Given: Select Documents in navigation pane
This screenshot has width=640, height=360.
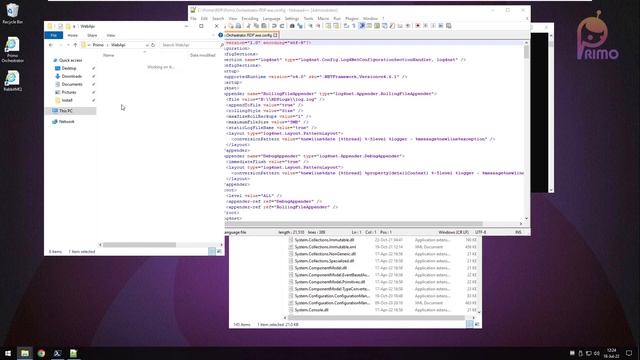Looking at the screenshot, I should (72, 84).
